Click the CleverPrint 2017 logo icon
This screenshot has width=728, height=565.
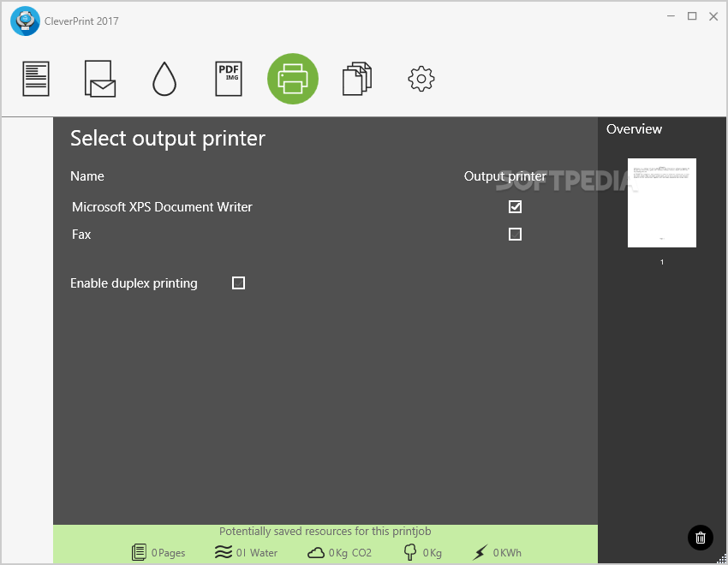25,21
